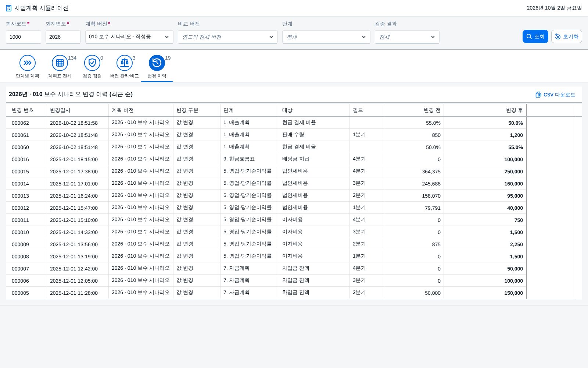Click the 초기화 reset button

[x=567, y=36]
